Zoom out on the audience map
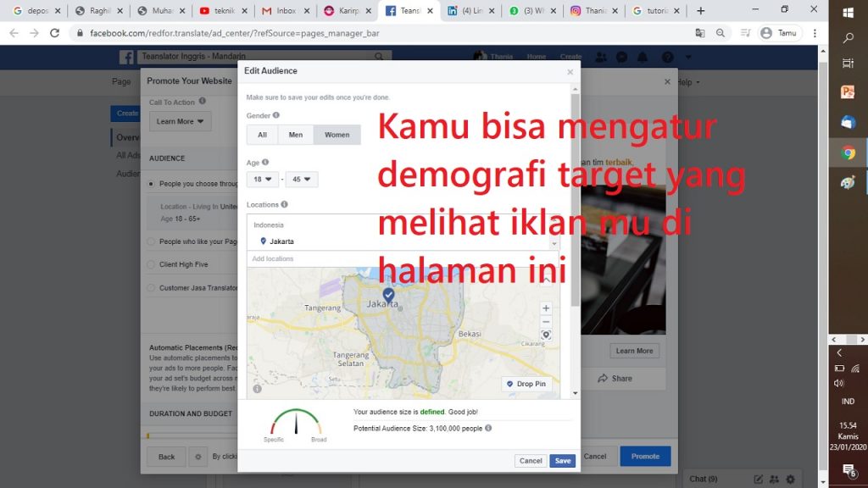The width and height of the screenshot is (868, 488). [546, 322]
